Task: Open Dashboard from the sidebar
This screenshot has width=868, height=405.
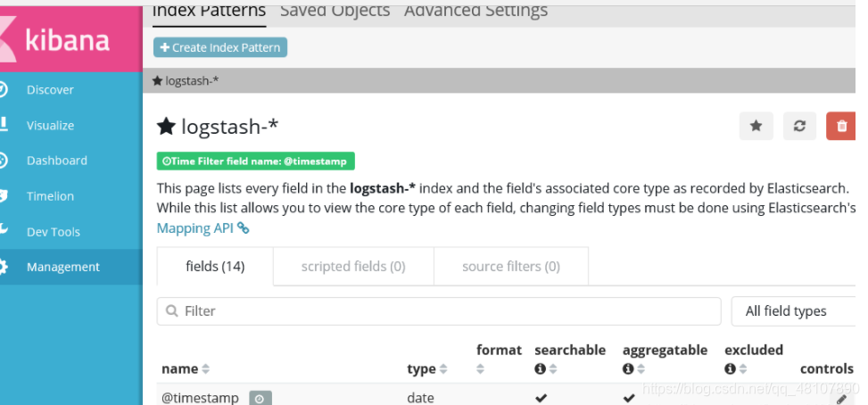Action: coord(57,161)
